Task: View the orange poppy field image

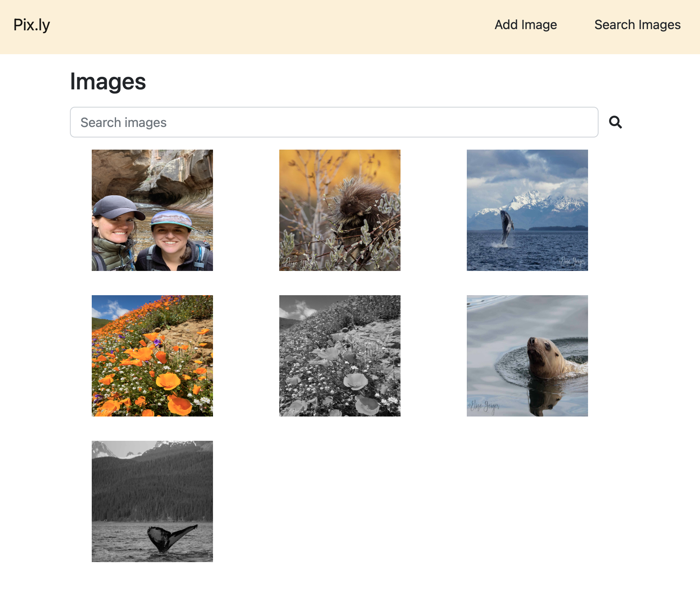Action: pos(152,356)
